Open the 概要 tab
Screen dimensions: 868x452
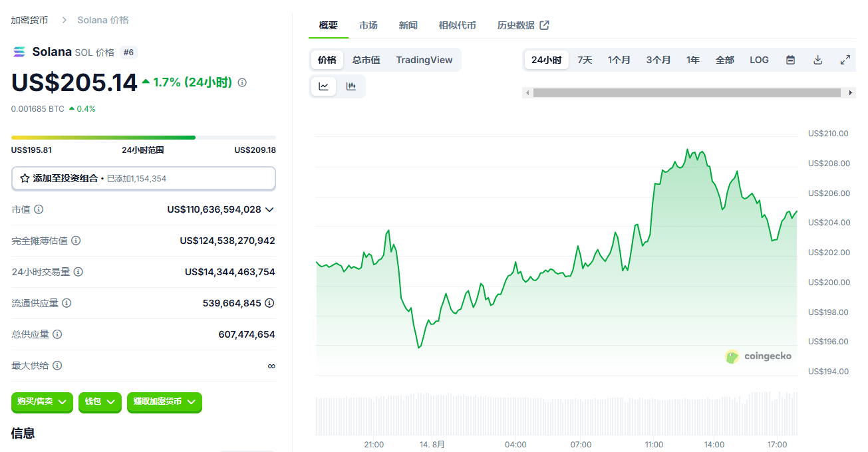(329, 25)
